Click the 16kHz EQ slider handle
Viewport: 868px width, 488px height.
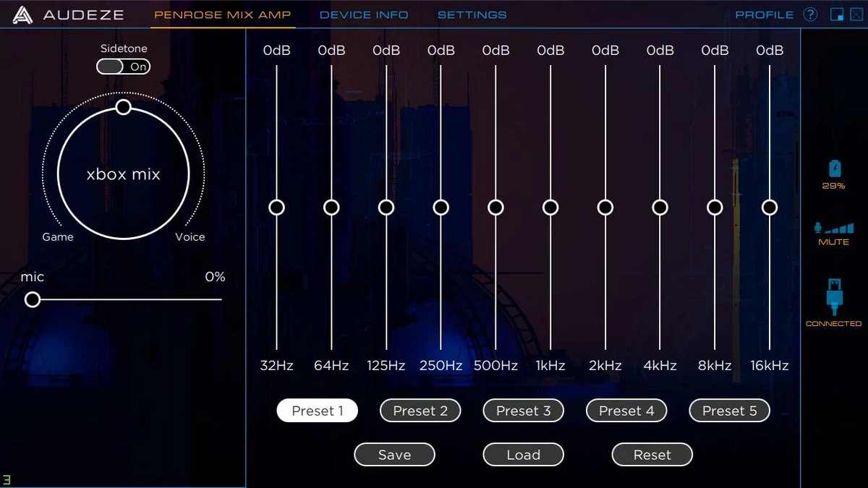[770, 207]
